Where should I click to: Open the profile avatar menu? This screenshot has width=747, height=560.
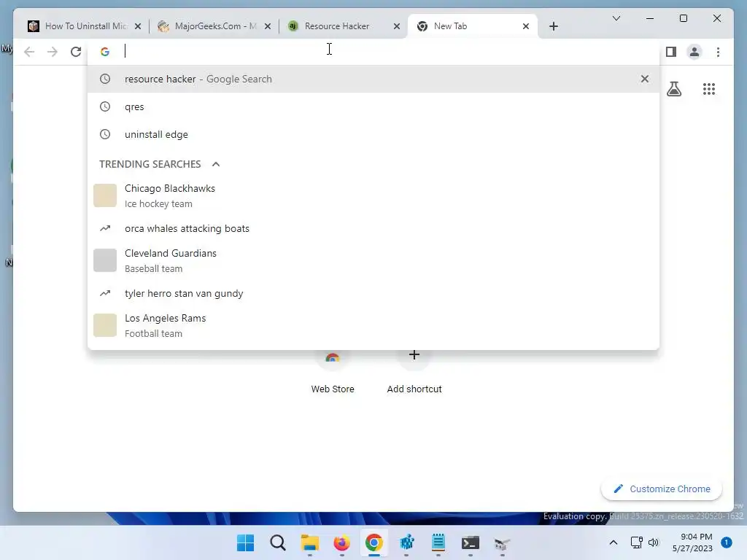click(x=694, y=52)
